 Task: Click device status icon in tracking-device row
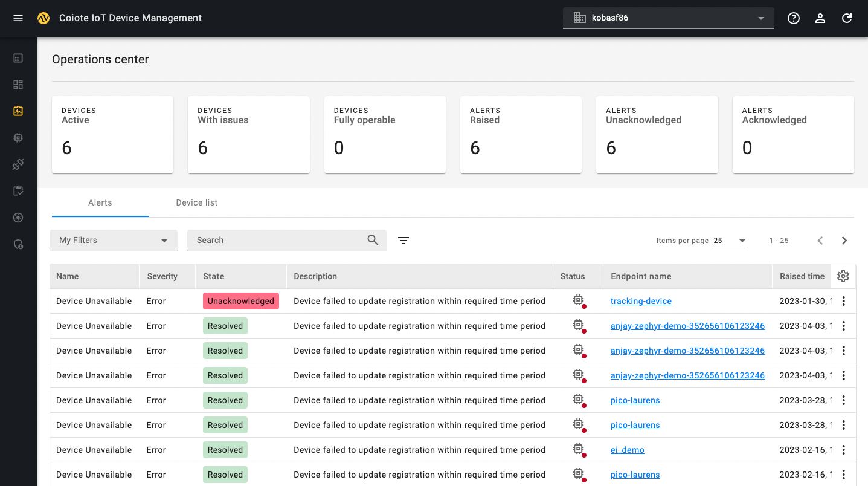point(579,301)
